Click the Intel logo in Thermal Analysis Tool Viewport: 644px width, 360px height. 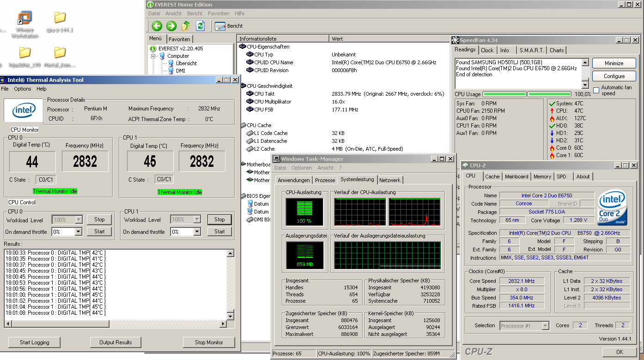pos(24,110)
